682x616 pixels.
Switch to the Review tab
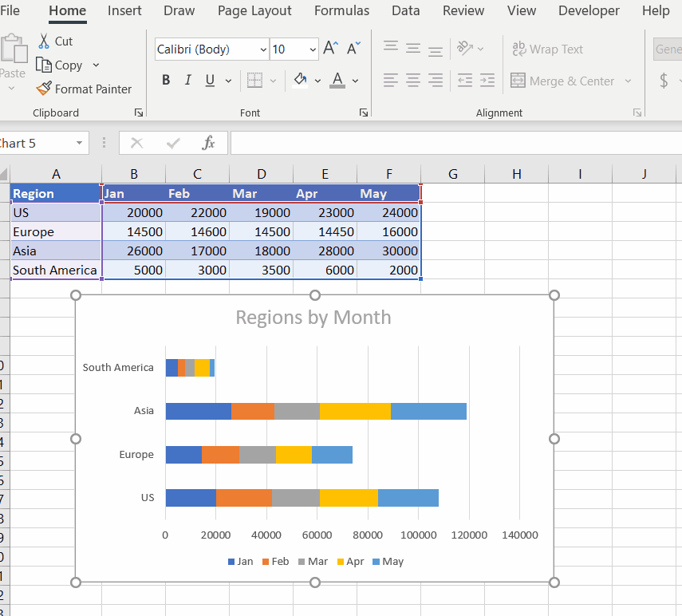tap(463, 10)
